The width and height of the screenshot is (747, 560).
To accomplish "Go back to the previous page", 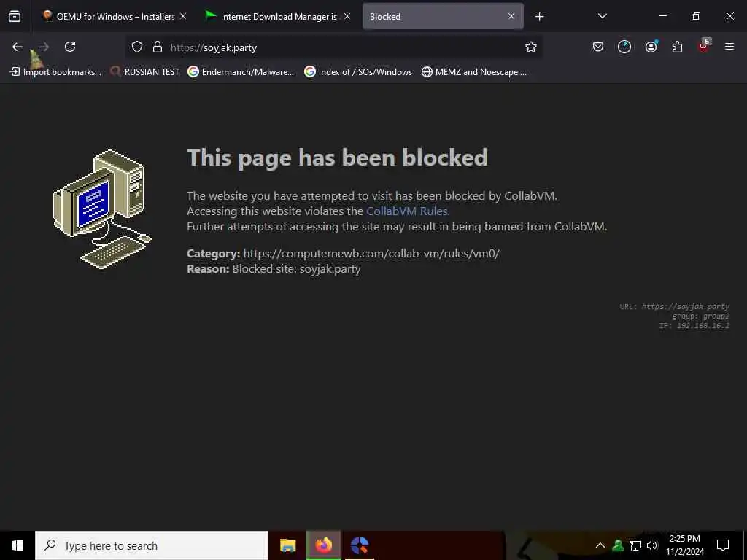I will pos(18,47).
